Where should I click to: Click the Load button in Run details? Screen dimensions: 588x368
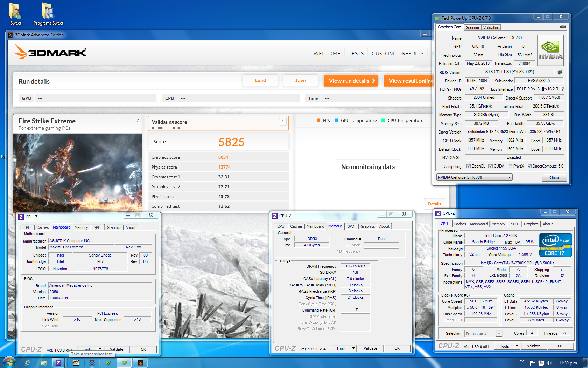click(260, 81)
